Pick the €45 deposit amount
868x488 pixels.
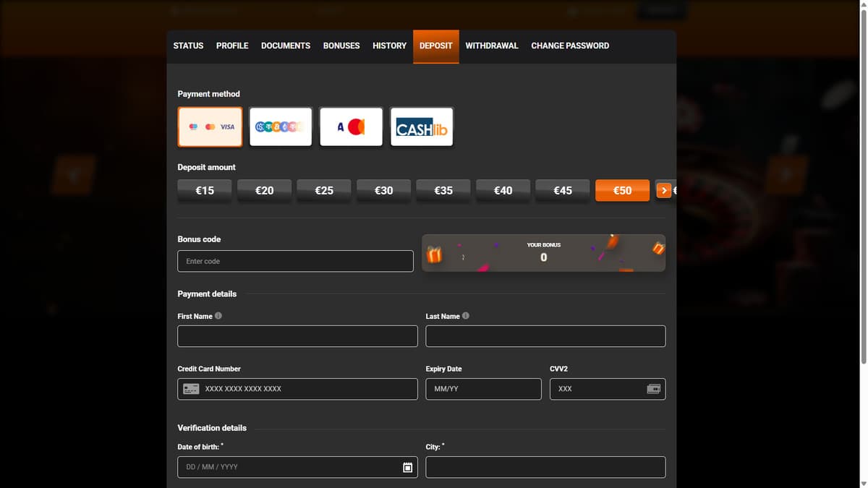[563, 190]
